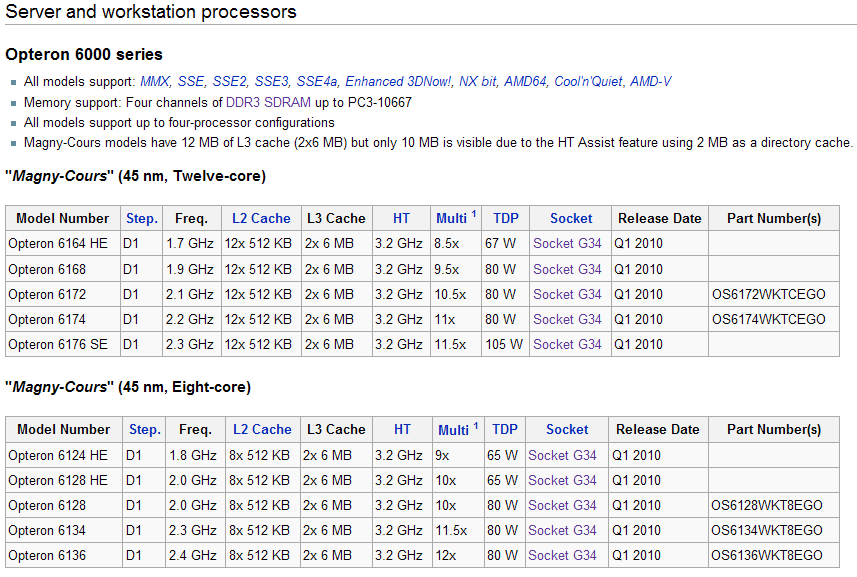Open the SSE2 link
Screen dimensions: 857x577
click(230, 81)
